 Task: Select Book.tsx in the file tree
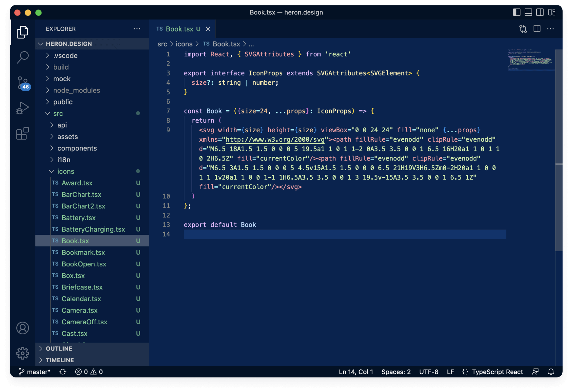coord(92,241)
